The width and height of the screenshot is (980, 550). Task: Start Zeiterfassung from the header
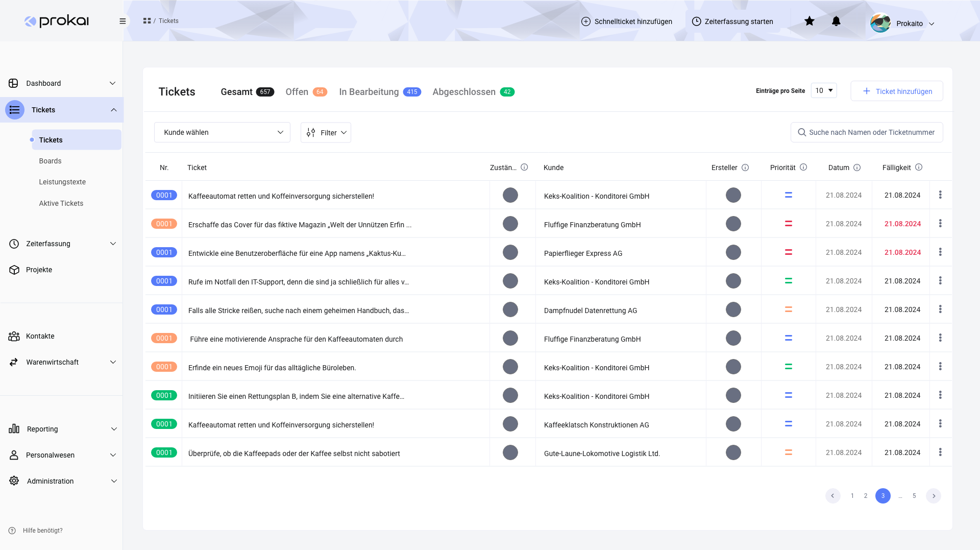click(x=732, y=21)
